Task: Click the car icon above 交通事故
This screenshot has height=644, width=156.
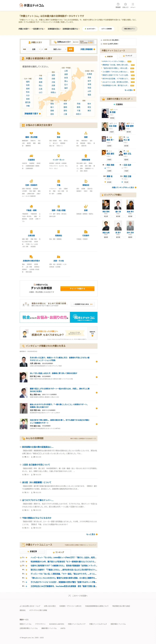Action: [31, 156]
